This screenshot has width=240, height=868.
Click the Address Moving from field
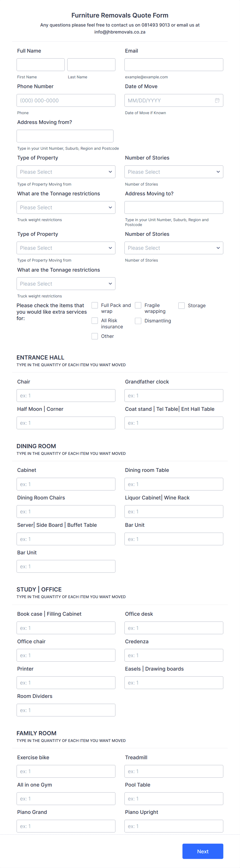(65, 136)
